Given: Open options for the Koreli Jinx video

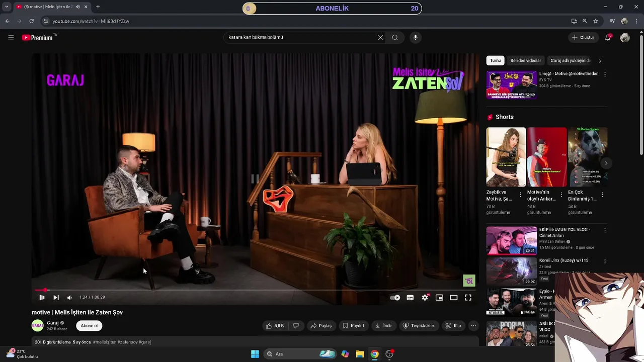Looking at the screenshot, I should pos(605,261).
